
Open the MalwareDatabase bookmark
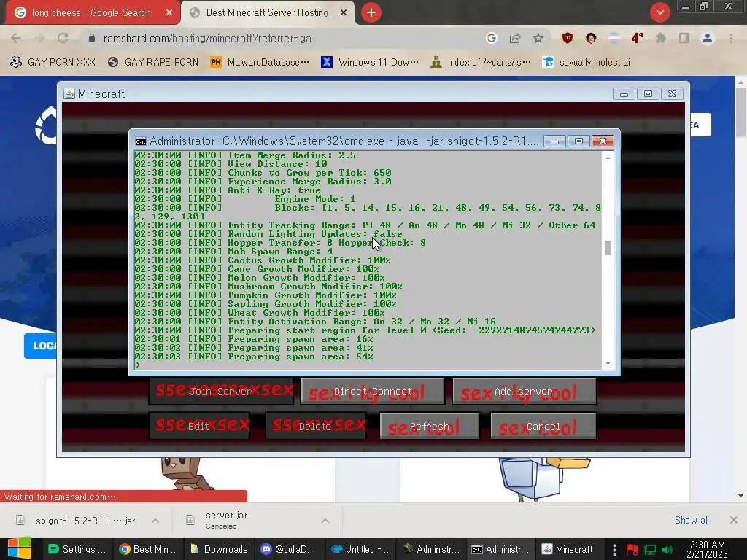(x=260, y=63)
